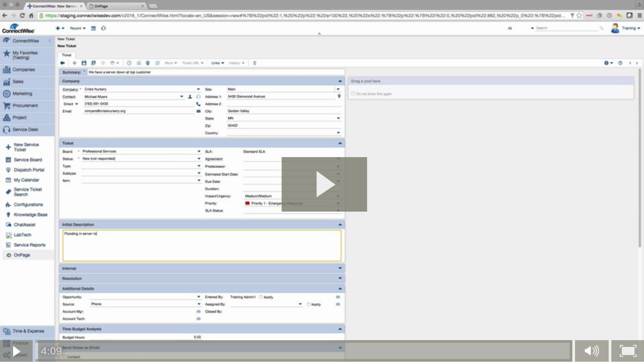644x362 pixels.
Task: Open the gear settings on ticket toolbar
Action: click(x=608, y=63)
